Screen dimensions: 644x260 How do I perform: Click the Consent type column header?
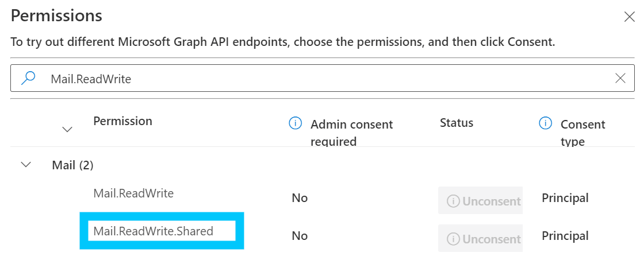(582, 132)
